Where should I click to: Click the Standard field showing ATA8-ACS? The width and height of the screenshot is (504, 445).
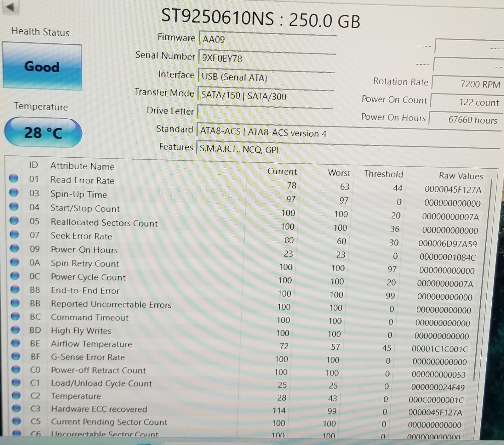(348, 133)
